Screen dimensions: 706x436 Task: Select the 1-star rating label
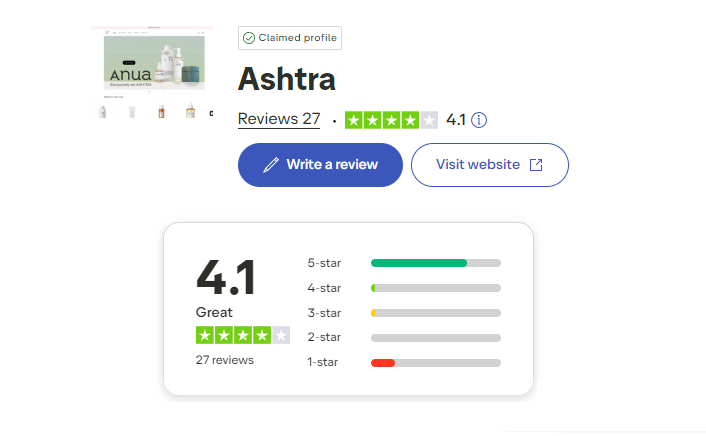[324, 362]
